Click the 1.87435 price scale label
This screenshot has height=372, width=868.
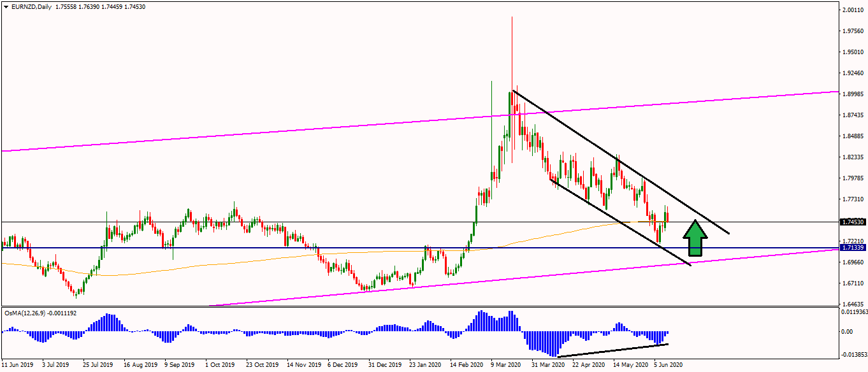click(x=852, y=115)
